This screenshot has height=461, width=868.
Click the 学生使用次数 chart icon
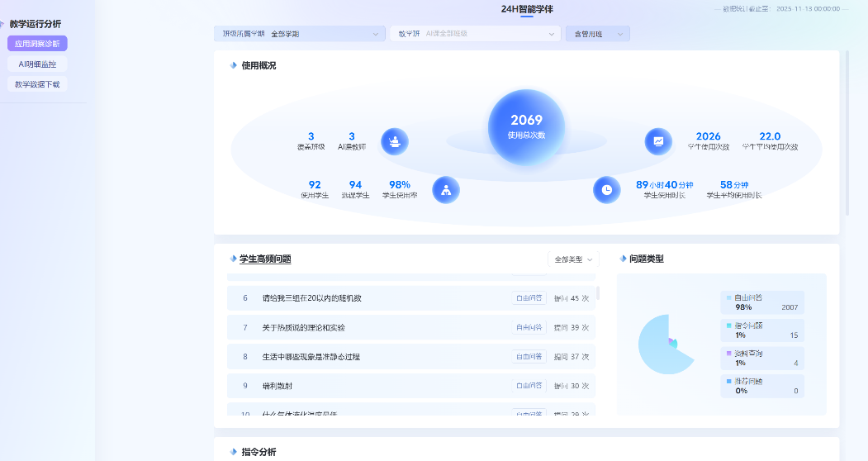coord(658,141)
